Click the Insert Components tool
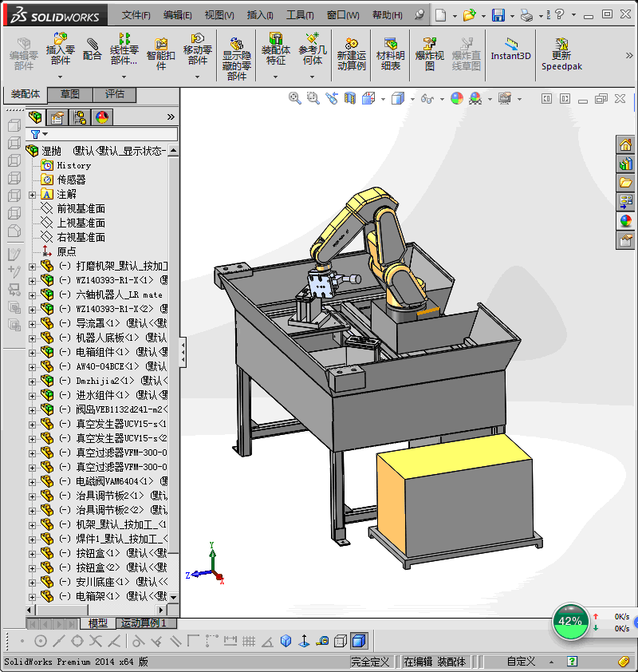Viewport: 638px width, 672px height. coord(61,49)
